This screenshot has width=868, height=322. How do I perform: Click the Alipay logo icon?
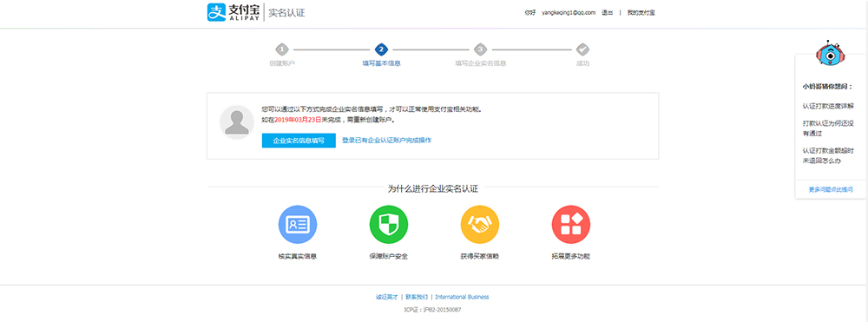tap(216, 12)
